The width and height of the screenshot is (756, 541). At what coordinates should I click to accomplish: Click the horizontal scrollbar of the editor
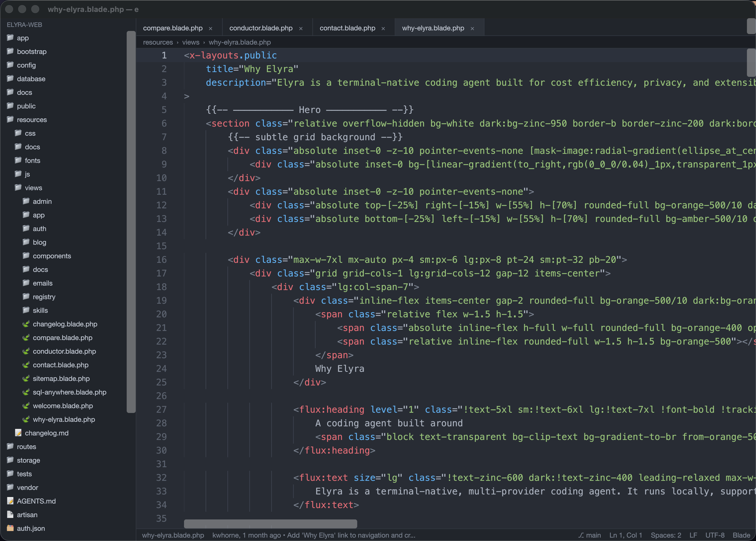click(x=270, y=524)
